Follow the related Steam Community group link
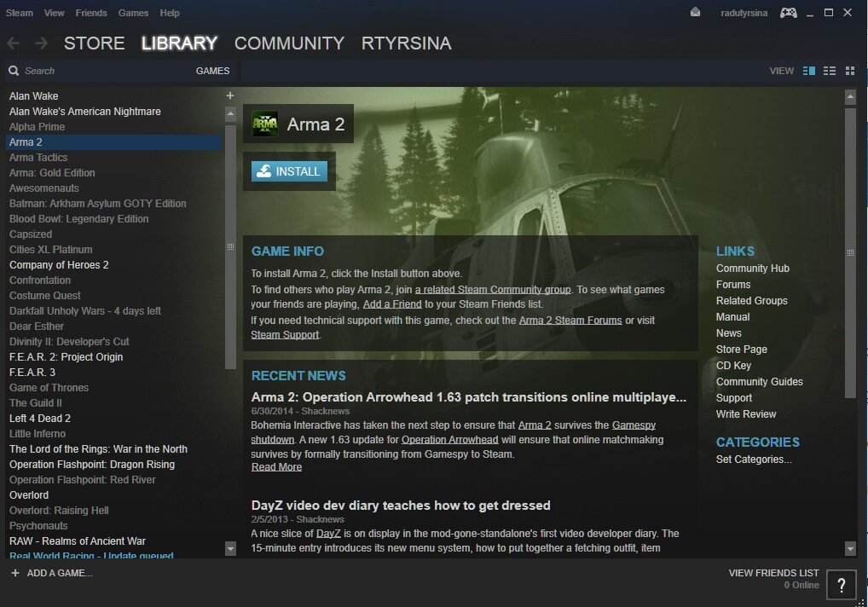Screen dimensions: 868x607 click(493, 289)
